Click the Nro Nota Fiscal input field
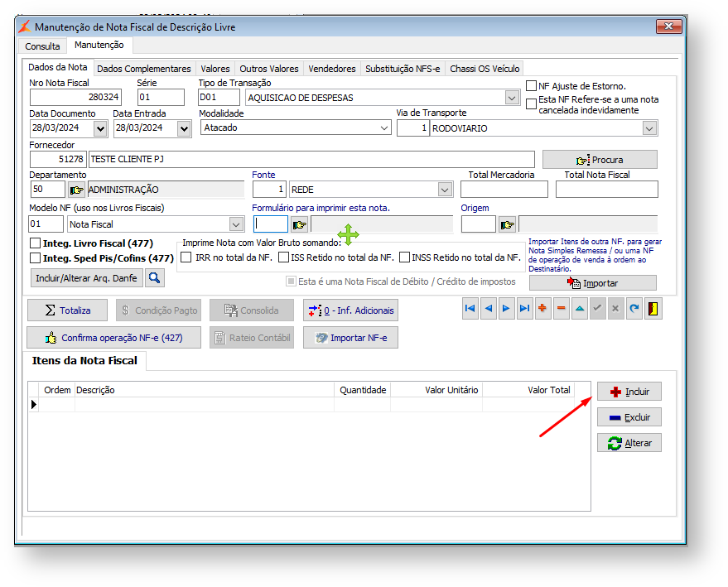 75,98
